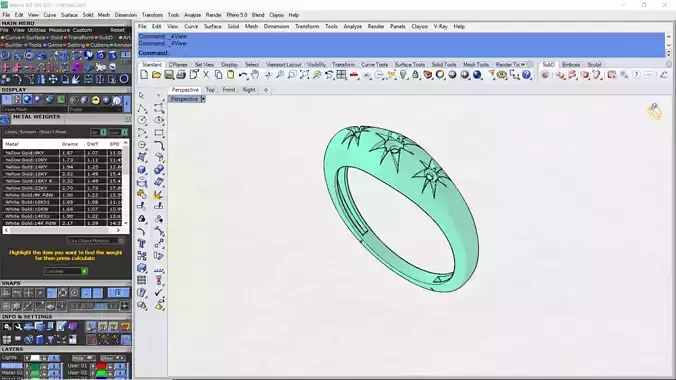Click the gears icon in Info & Settings

coord(7,327)
